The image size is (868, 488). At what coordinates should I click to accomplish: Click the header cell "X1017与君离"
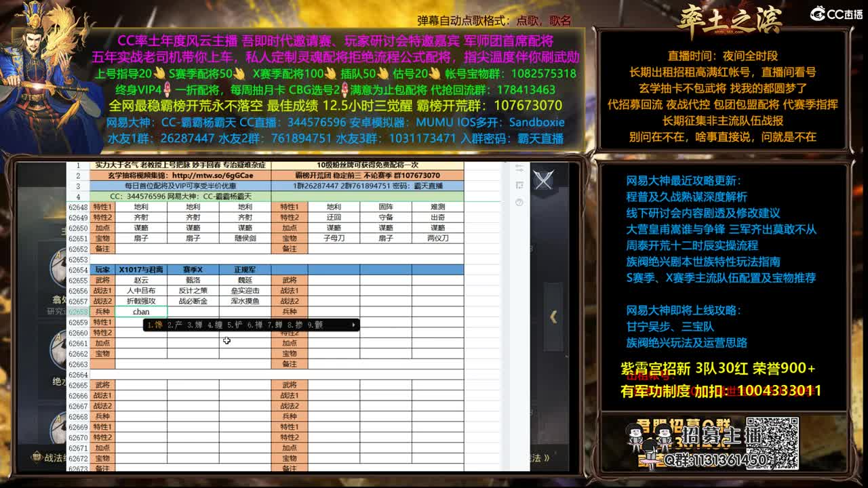pyautogui.click(x=141, y=270)
